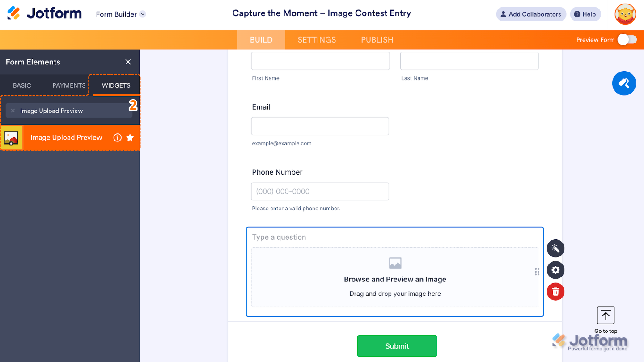Viewport: 644px width, 362px height.
Task: Open the PAYMENTS elements tab
Action: (x=68, y=85)
